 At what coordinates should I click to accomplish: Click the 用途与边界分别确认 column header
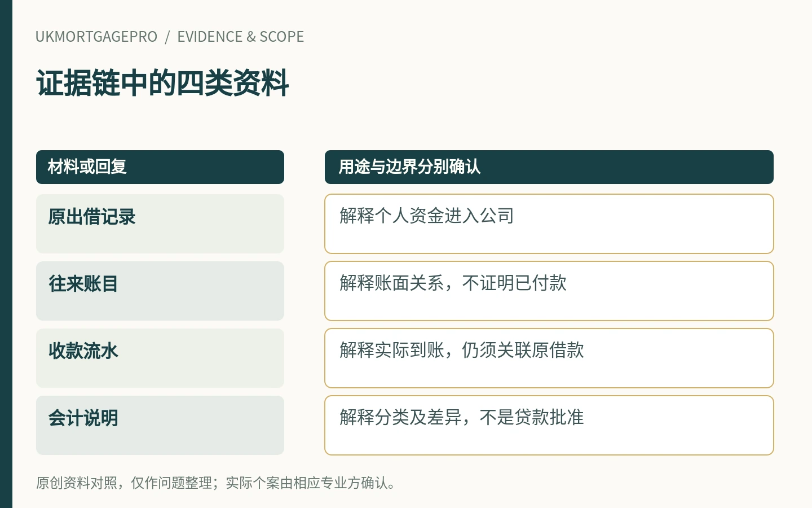pos(549,167)
